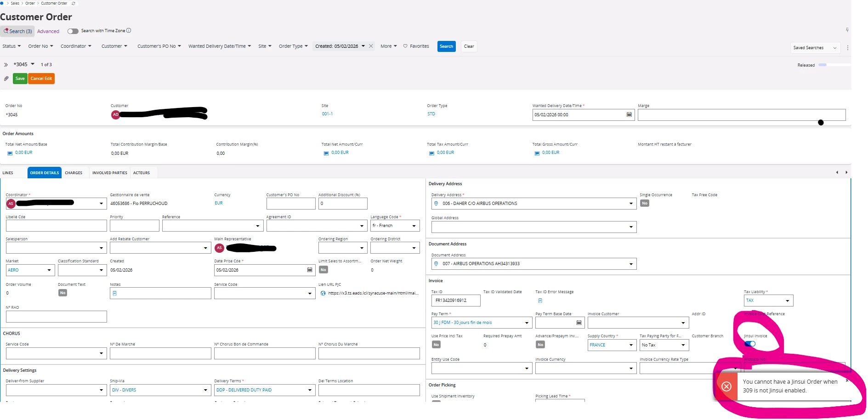Expand the Language Code dropdown
The image size is (868, 420).
click(414, 226)
